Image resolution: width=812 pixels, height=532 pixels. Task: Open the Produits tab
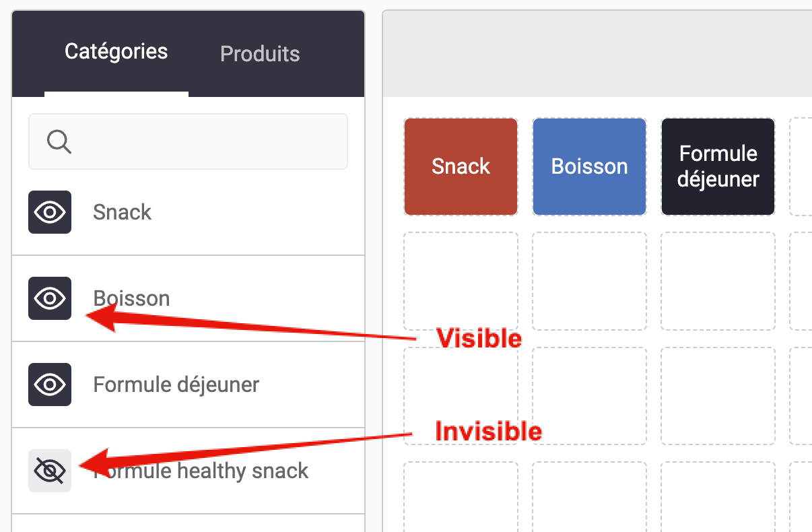click(x=260, y=54)
